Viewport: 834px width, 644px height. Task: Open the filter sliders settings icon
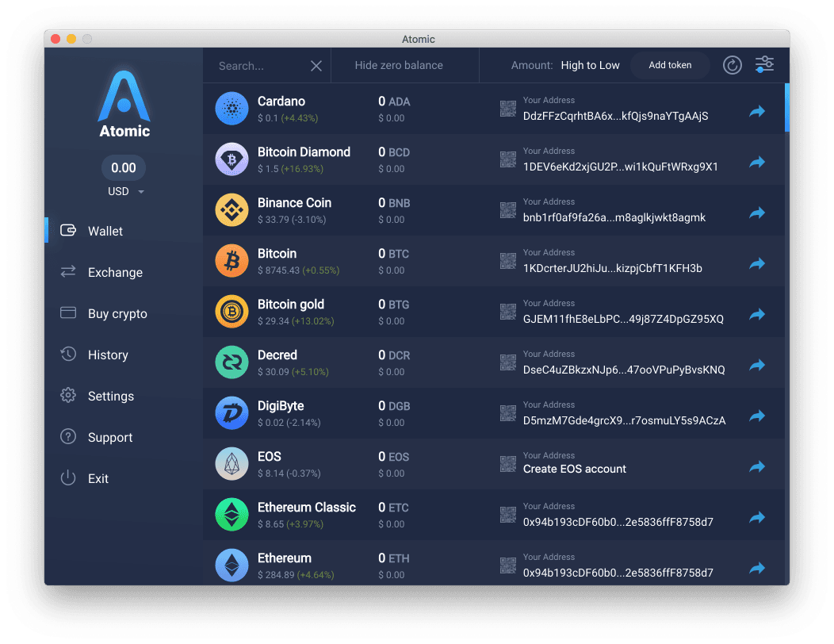click(764, 64)
